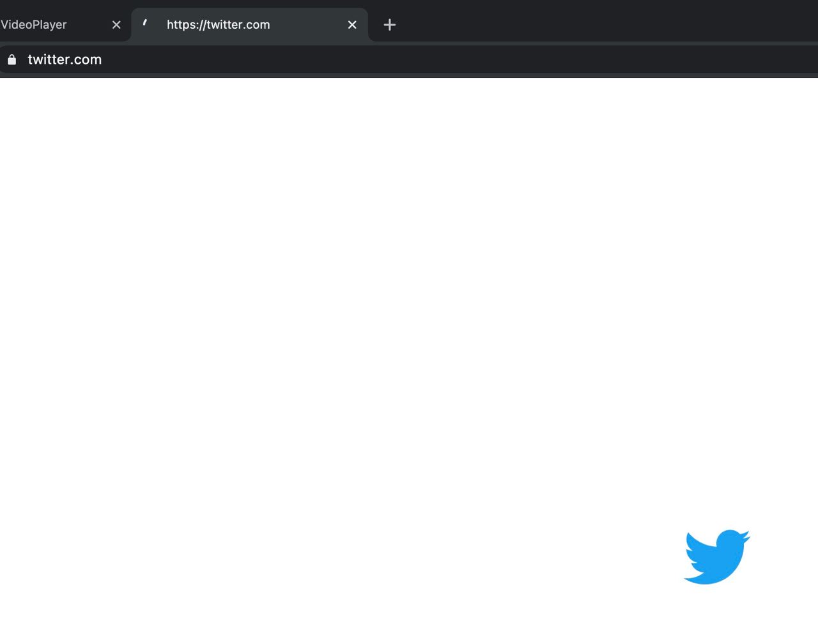This screenshot has height=644, width=818.
Task: Click the blue Twitter bird logo
Action: click(x=717, y=556)
